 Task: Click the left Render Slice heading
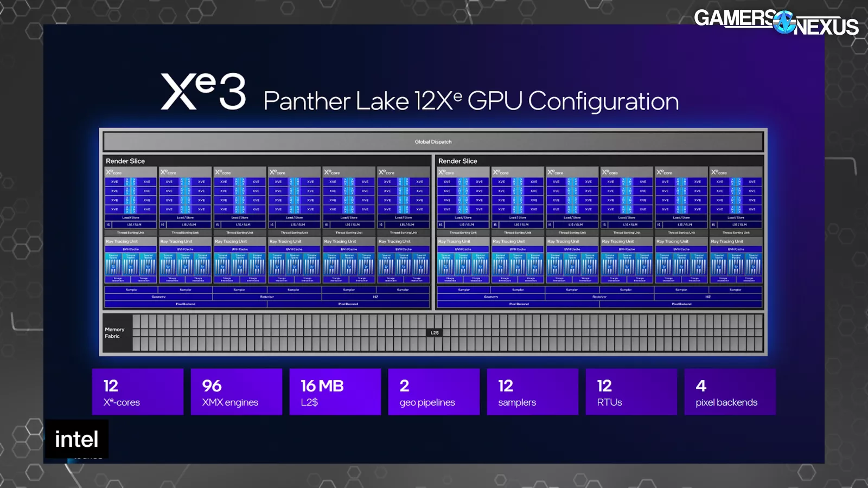point(125,161)
